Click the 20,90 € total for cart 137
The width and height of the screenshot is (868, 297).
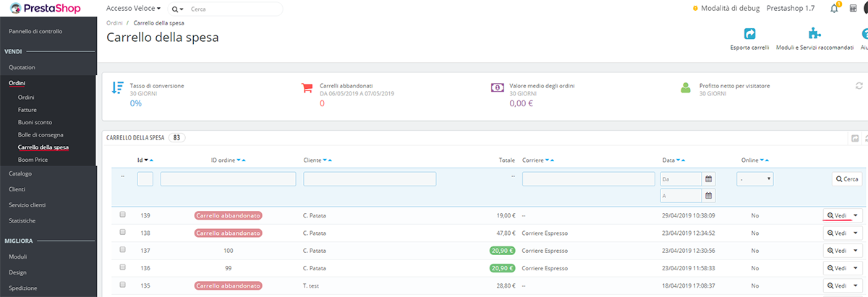point(501,250)
